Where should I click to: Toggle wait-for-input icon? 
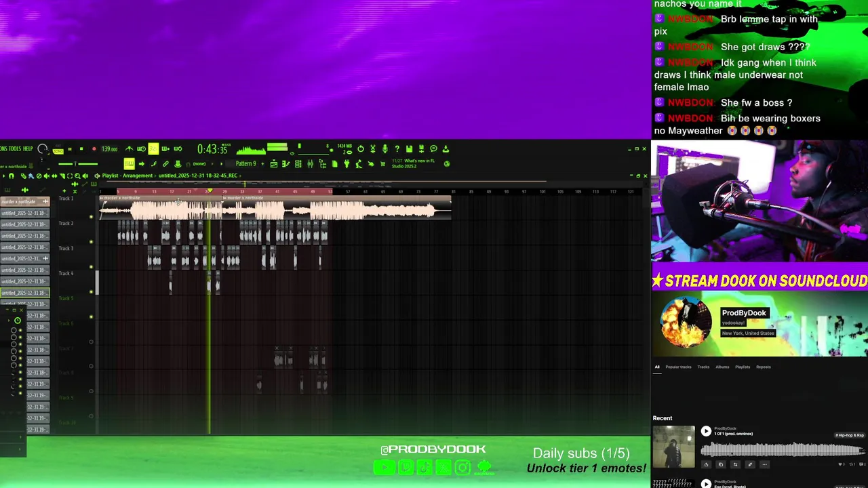141,149
